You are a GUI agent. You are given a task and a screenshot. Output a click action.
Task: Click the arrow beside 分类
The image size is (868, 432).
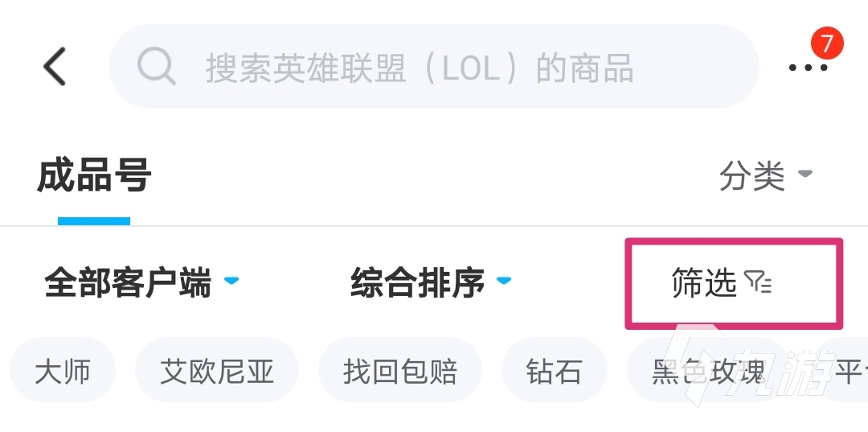(805, 174)
